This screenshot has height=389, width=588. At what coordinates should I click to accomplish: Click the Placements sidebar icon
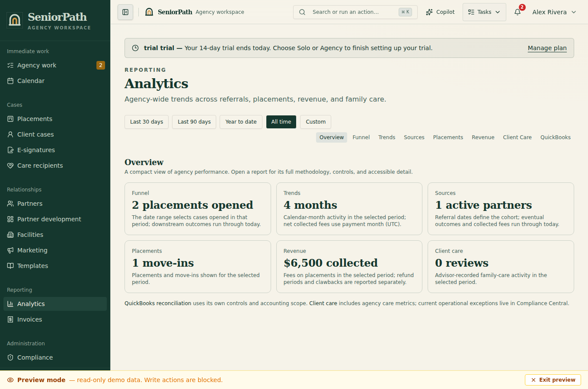(10, 119)
